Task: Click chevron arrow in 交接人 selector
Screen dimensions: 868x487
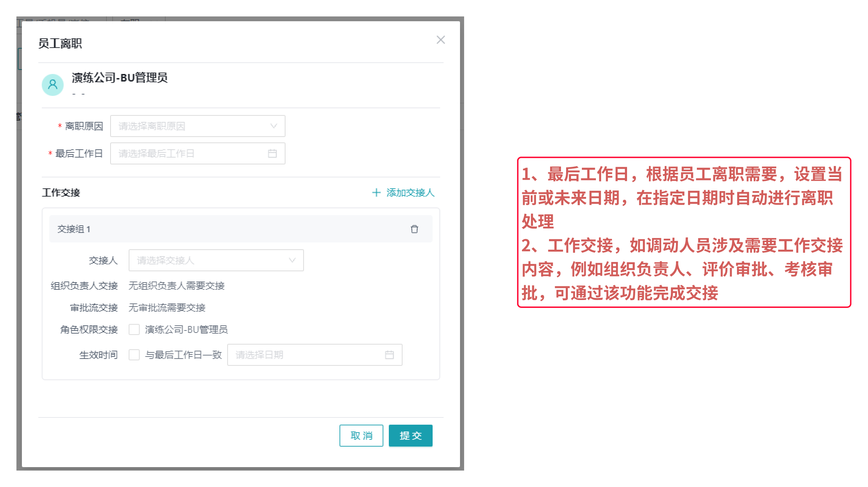Action: point(292,260)
